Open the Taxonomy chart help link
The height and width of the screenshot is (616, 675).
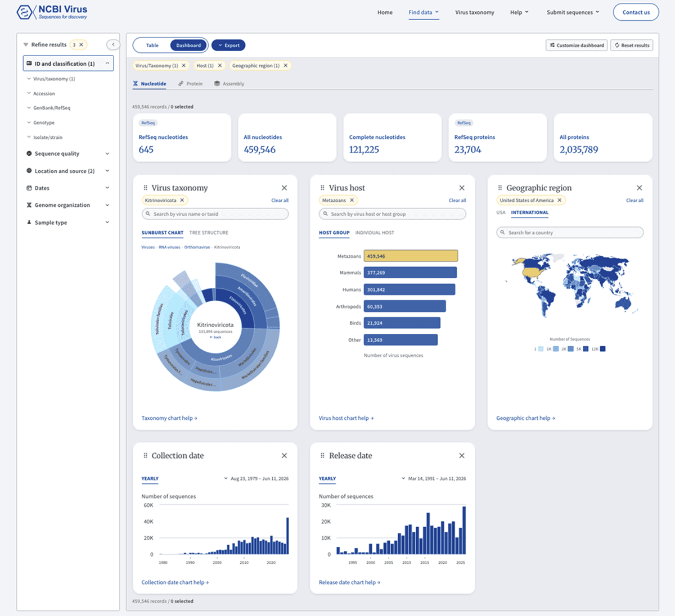(x=169, y=418)
